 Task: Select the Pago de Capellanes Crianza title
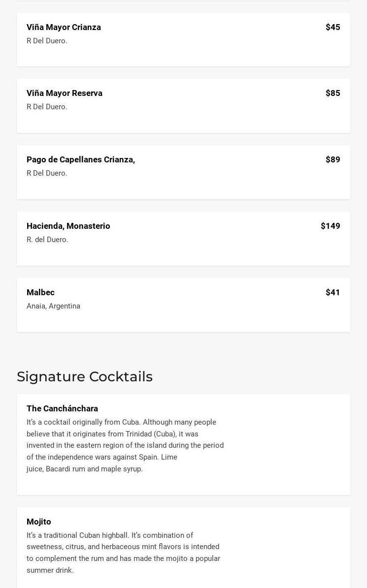81,160
